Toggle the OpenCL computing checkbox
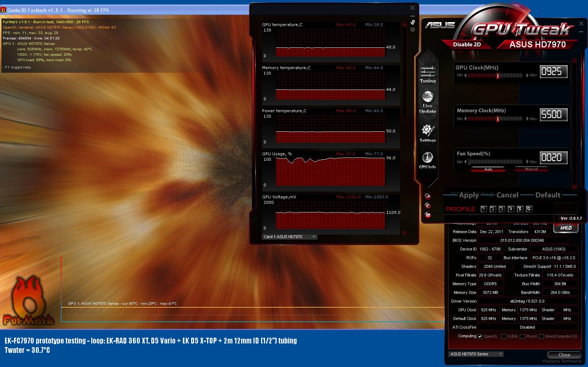Image resolution: width=588 pixels, height=367 pixels. point(480,336)
